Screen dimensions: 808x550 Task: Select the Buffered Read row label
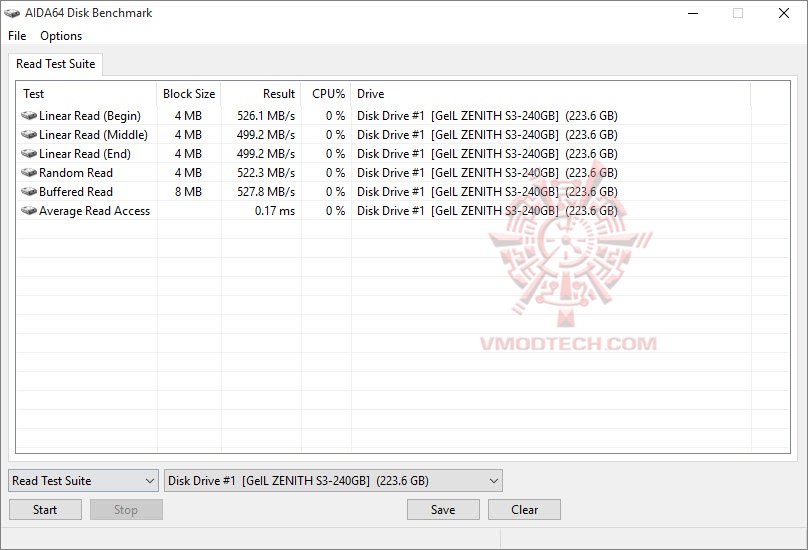(76, 192)
